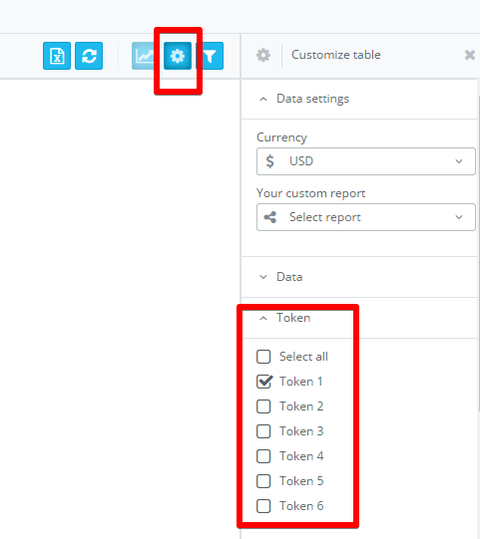The width and height of the screenshot is (480, 539).
Task: Click share icon in Select report field
Action: pos(270,217)
